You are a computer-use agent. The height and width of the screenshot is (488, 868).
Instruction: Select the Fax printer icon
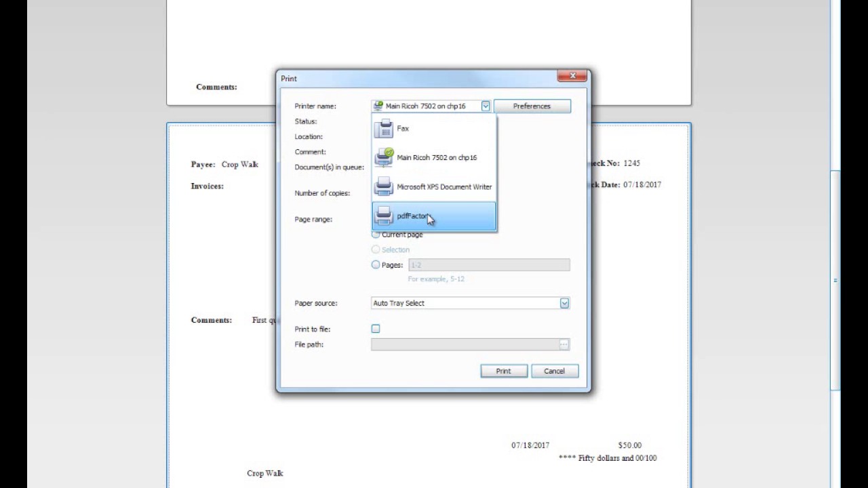point(384,128)
